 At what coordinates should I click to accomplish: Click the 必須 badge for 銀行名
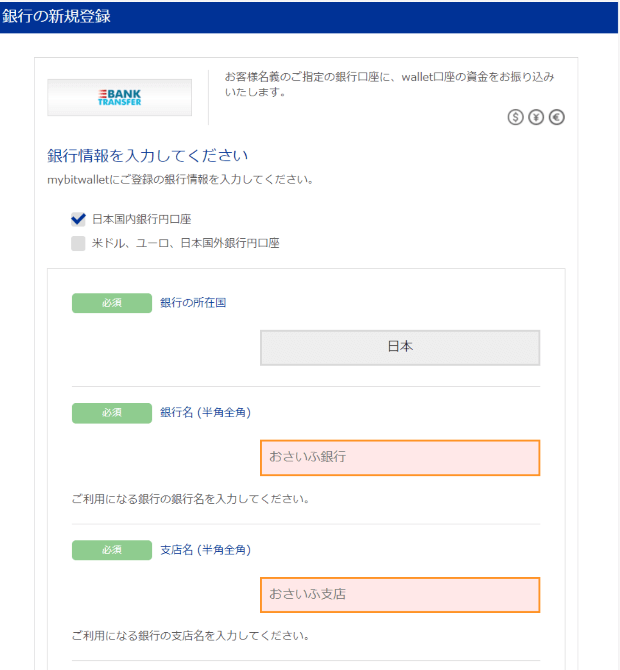(x=112, y=413)
